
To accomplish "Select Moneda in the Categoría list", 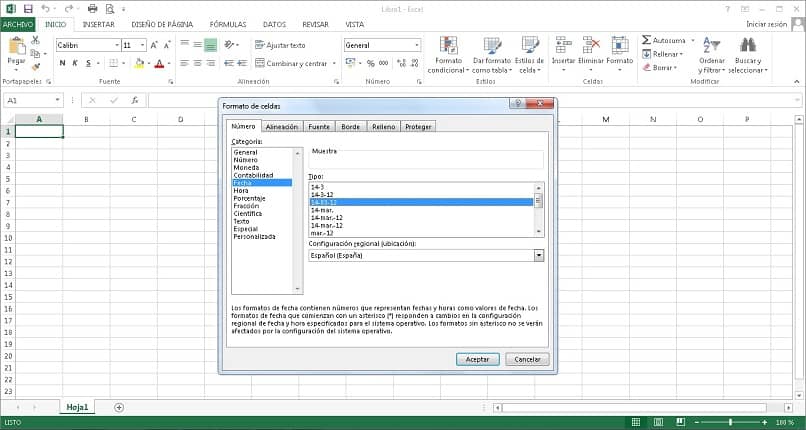I will (246, 167).
